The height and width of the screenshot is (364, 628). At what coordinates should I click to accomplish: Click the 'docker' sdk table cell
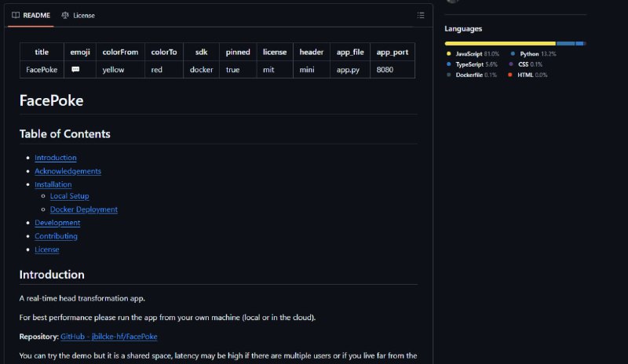[x=201, y=69]
